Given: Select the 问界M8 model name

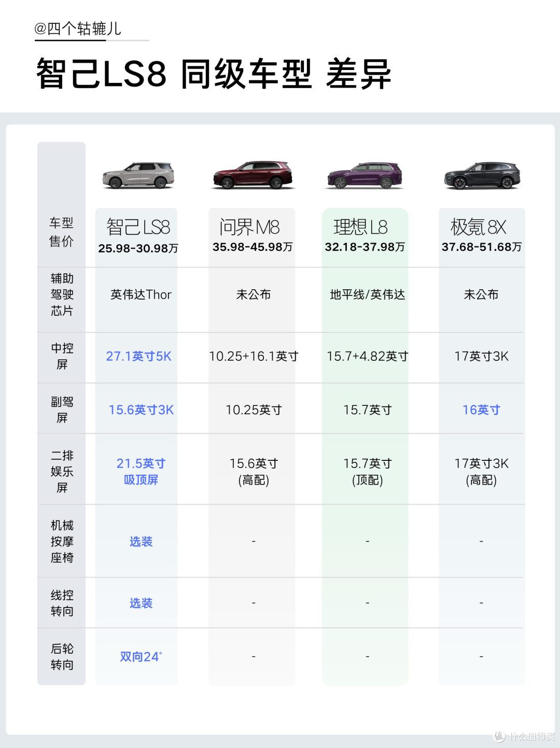Looking at the screenshot, I should (249, 227).
